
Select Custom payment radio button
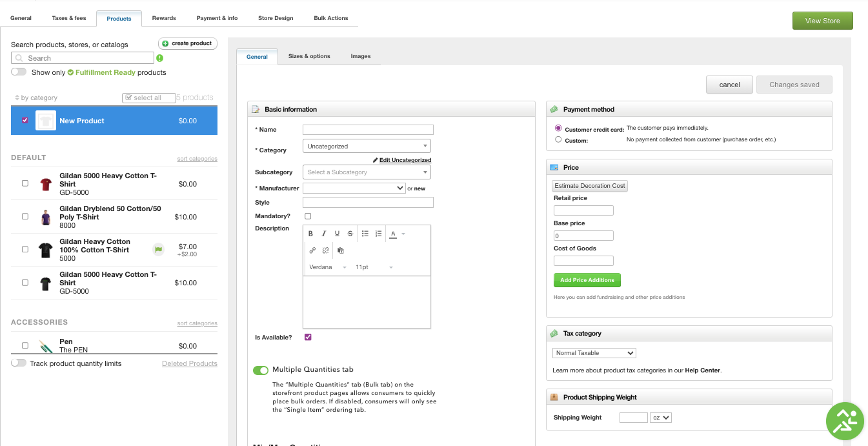pos(558,139)
